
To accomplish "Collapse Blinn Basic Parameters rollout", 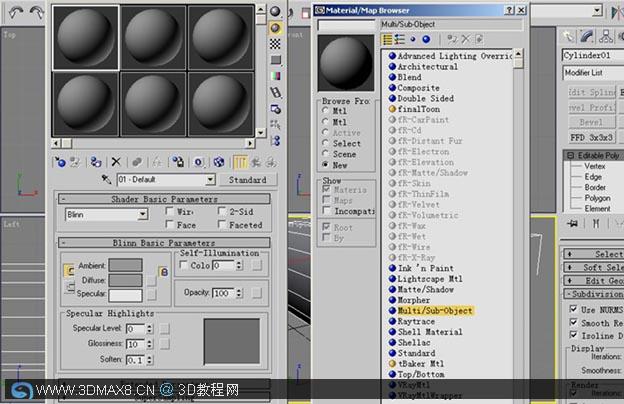I will coord(164,242).
